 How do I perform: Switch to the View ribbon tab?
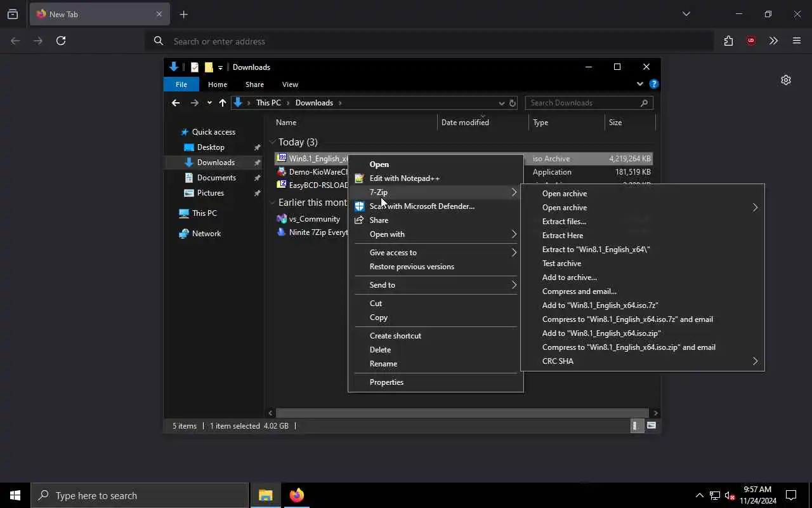tap(290, 84)
